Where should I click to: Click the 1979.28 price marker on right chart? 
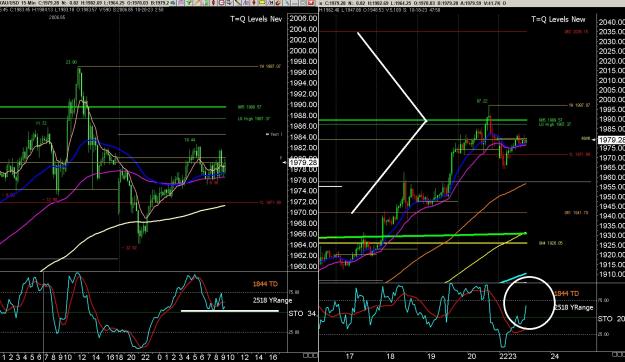click(611, 140)
